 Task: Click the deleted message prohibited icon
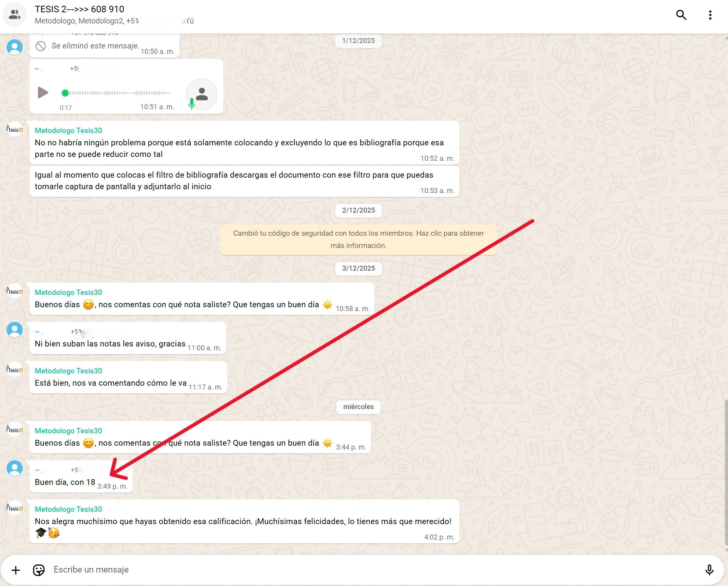click(x=41, y=46)
